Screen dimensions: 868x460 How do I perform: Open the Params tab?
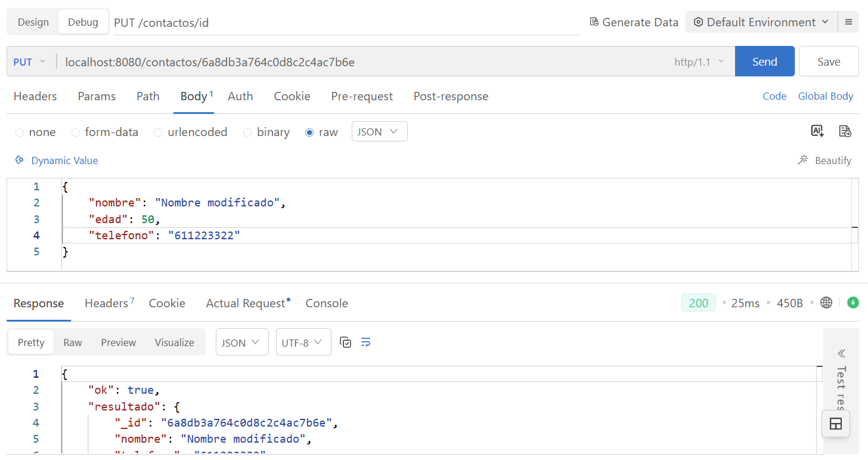pos(97,96)
